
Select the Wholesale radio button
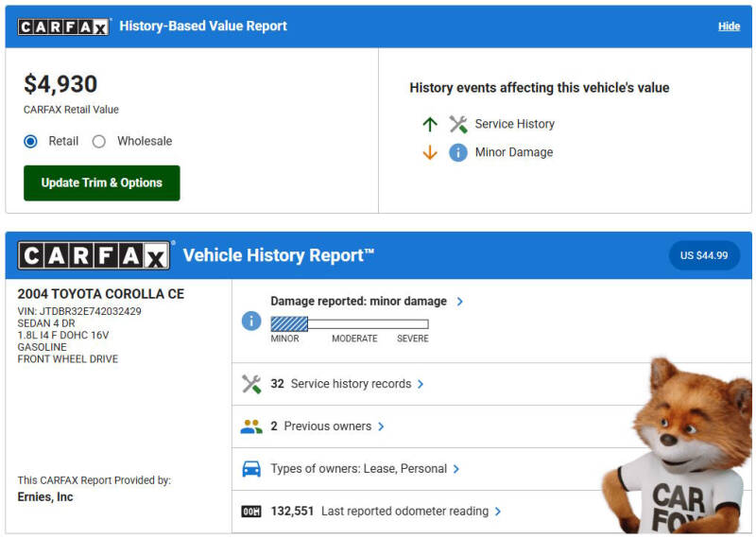[x=99, y=141]
